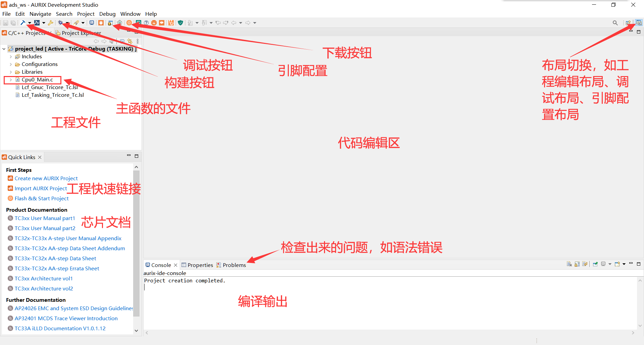The width and height of the screenshot is (644, 345).
Task: Click the orange alarm clock toolbar icon
Action: click(x=101, y=23)
